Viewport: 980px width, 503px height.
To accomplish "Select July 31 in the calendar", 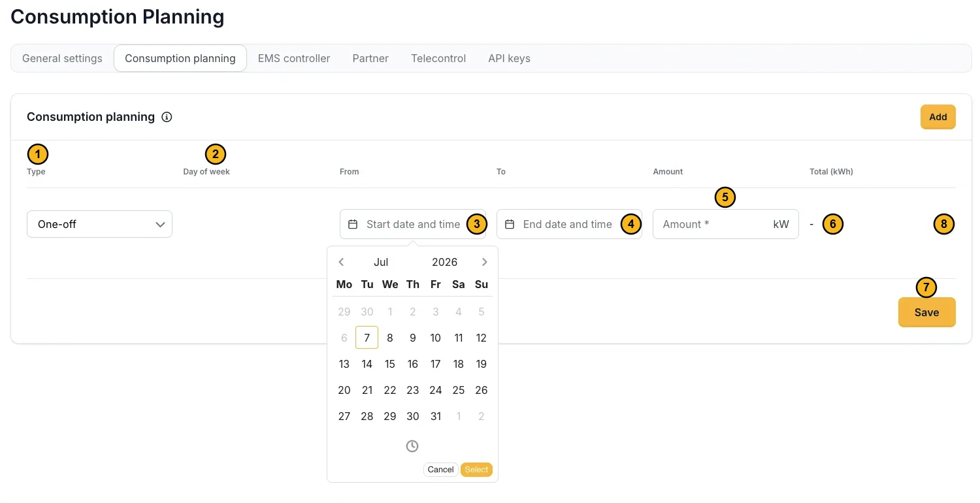I will coord(436,416).
